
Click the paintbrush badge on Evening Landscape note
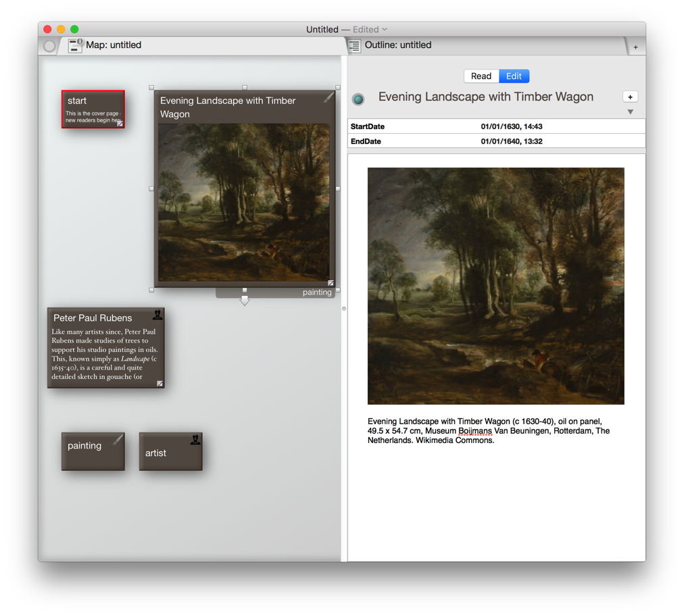(x=328, y=97)
